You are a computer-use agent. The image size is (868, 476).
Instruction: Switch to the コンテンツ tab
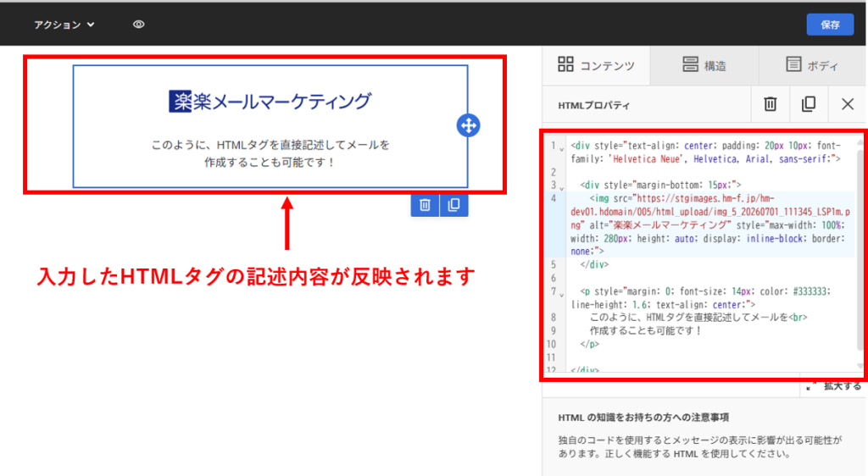[x=596, y=65]
